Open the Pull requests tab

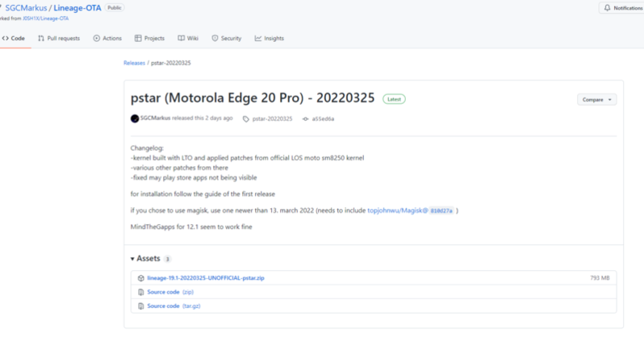coord(58,38)
